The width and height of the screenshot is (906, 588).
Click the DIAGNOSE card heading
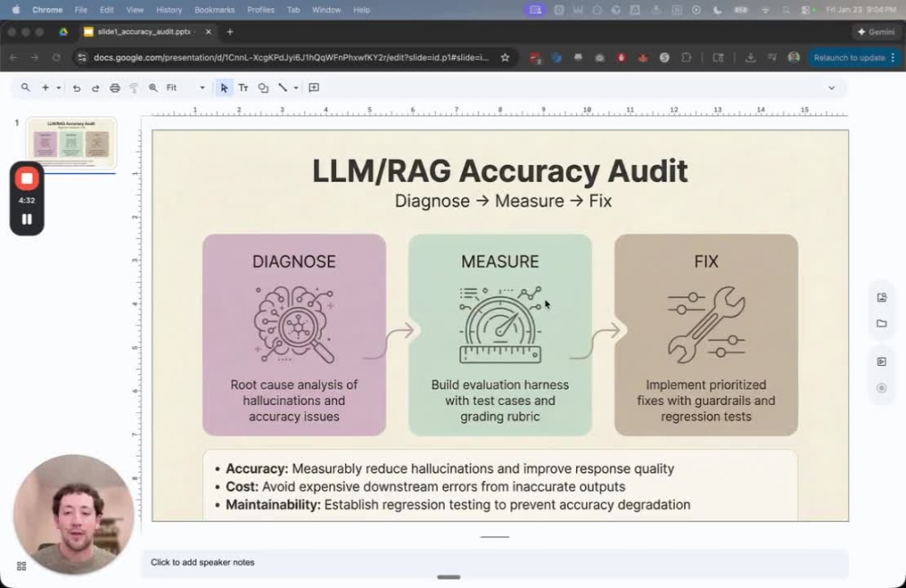pos(294,262)
